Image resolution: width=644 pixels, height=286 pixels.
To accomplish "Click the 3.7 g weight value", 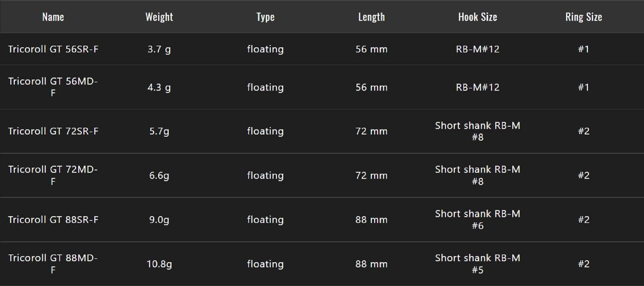I will [x=159, y=49].
